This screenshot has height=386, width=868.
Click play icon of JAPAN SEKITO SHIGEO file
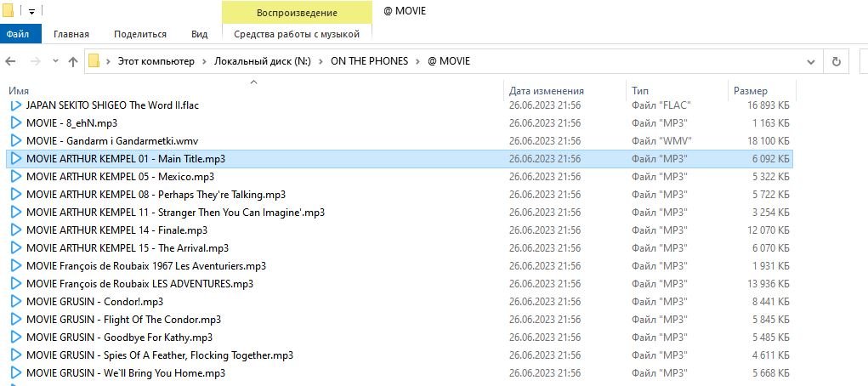[16, 105]
